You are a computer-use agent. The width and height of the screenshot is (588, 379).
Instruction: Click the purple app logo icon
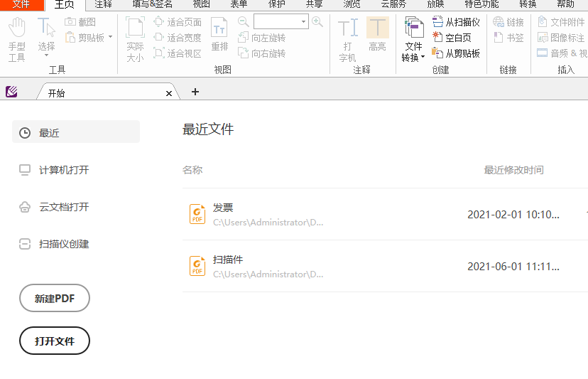11,91
